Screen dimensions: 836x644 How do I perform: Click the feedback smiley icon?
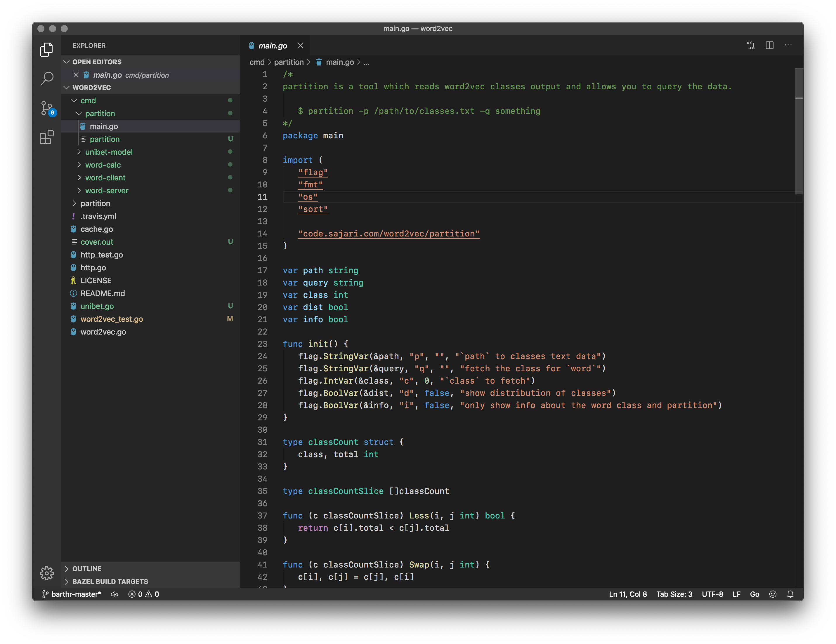tap(773, 594)
